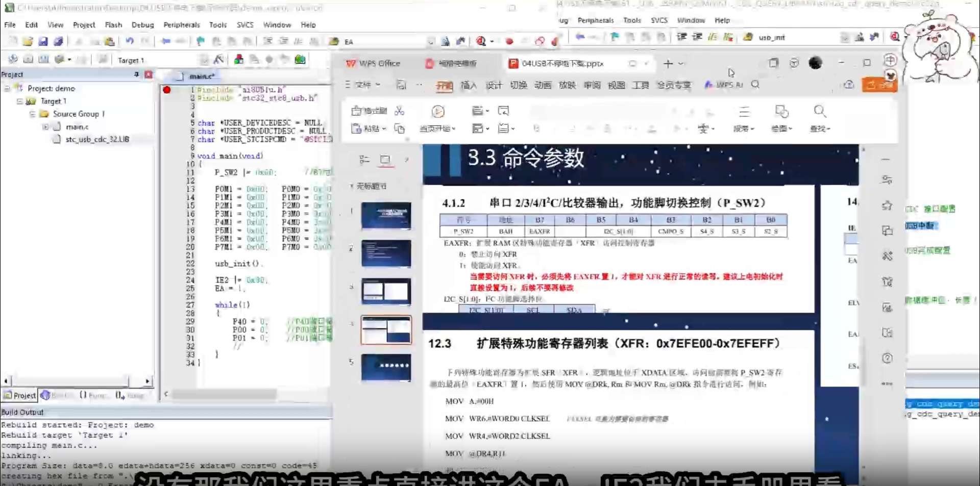Toggle the breakpoint on code line 1
The height and width of the screenshot is (486, 980).
click(166, 90)
